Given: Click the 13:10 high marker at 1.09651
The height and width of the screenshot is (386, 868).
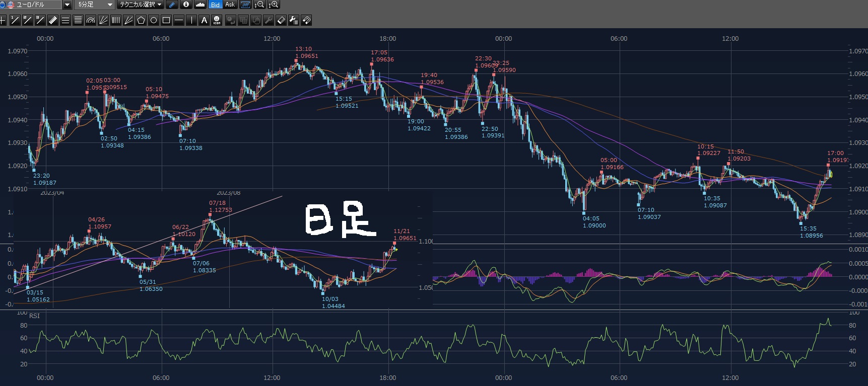Looking at the screenshot, I should pyautogui.click(x=296, y=61).
